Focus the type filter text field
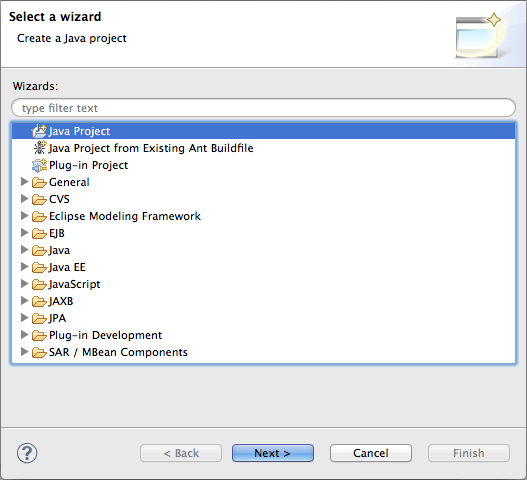The height and width of the screenshot is (480, 527). (x=264, y=108)
